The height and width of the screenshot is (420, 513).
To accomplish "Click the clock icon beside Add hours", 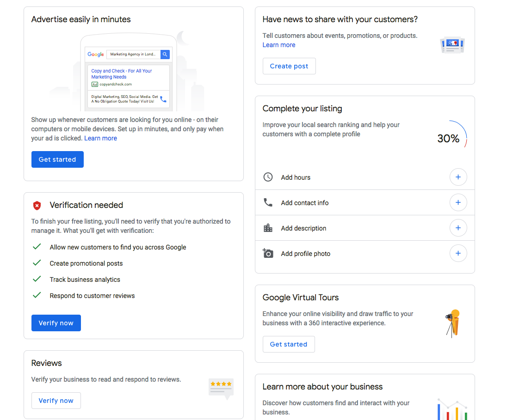I will pyautogui.click(x=268, y=177).
